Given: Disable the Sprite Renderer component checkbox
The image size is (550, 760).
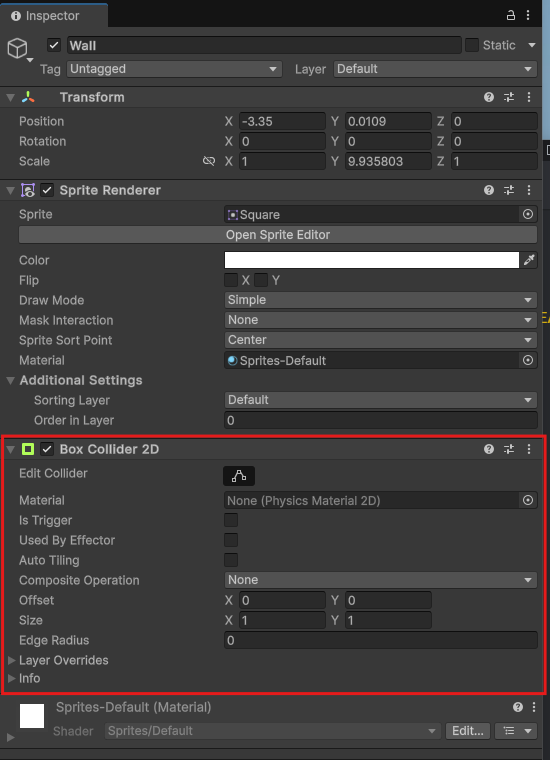Looking at the screenshot, I should click(47, 190).
